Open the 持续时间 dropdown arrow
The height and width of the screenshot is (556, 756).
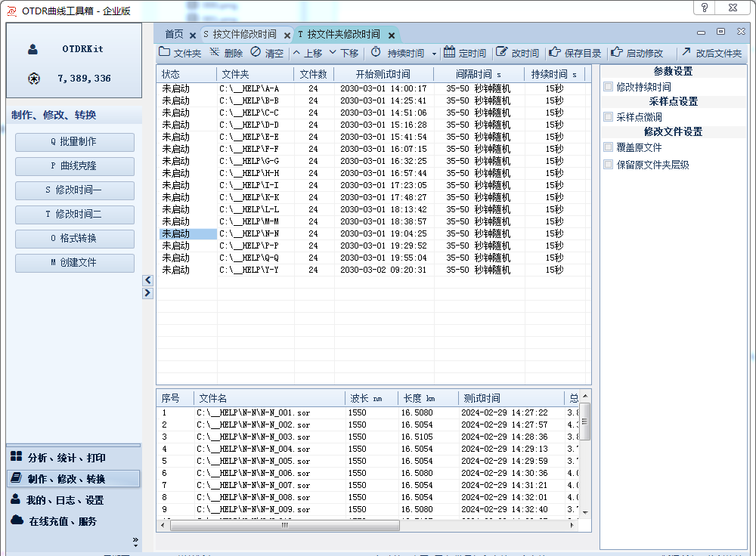point(434,54)
